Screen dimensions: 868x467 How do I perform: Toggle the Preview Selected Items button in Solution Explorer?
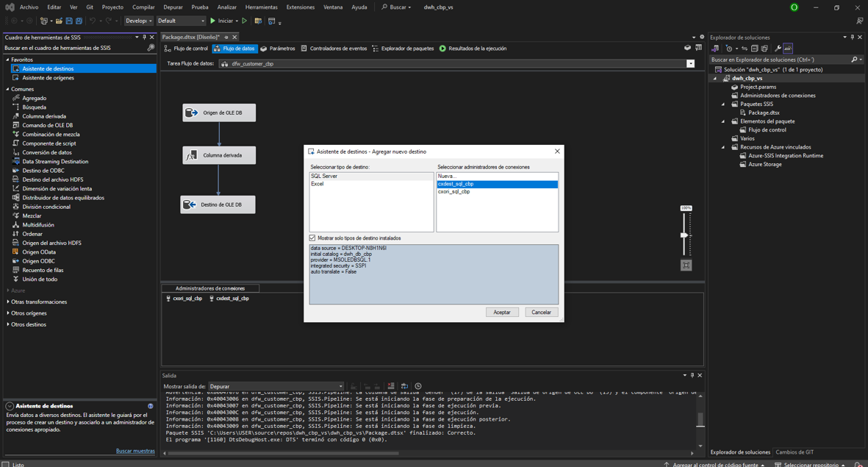788,49
